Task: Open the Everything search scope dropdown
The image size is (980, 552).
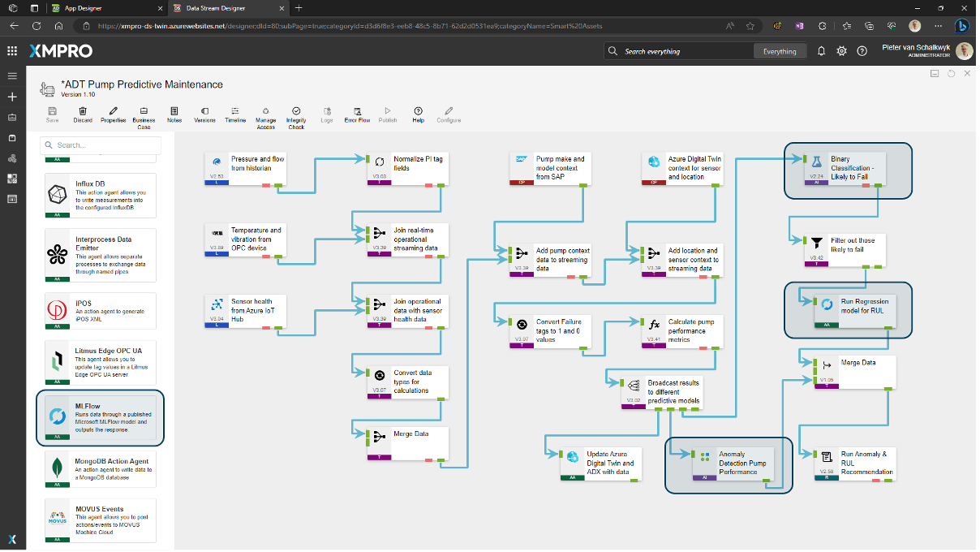Action: [x=780, y=51]
